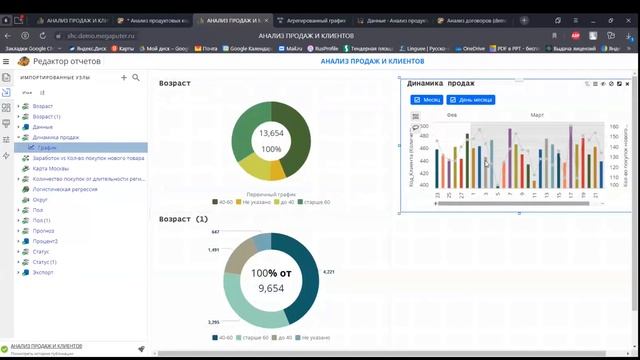
Task: Toggle the старше 60 legend entry of Возраст (1) chart
Action: [252, 338]
